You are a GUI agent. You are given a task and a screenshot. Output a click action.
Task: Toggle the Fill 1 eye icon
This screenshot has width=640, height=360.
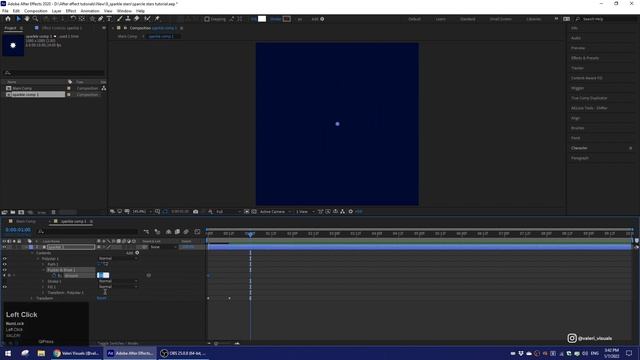click(4, 287)
